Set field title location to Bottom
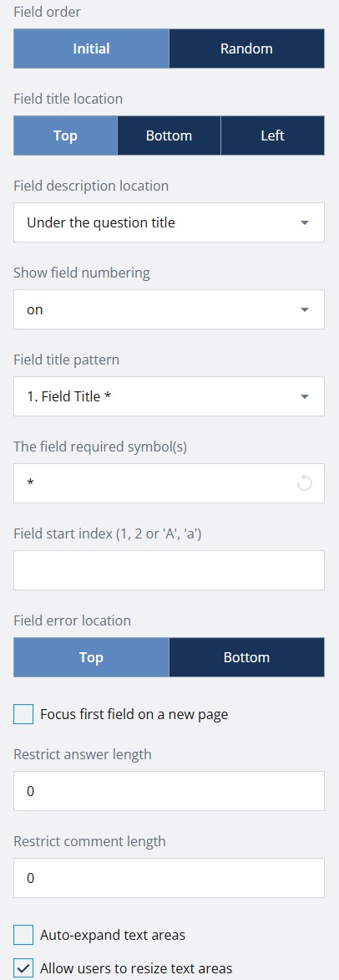This screenshot has height=980, width=339. 169,135
